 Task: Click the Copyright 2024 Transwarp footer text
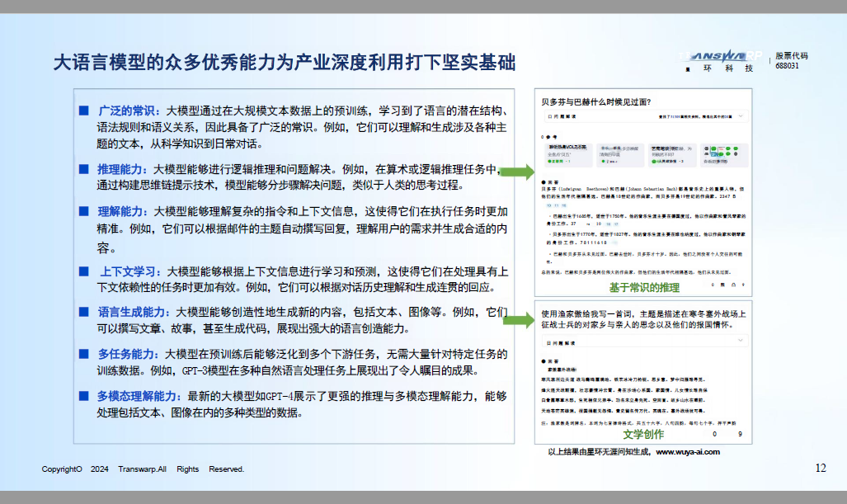143,469
